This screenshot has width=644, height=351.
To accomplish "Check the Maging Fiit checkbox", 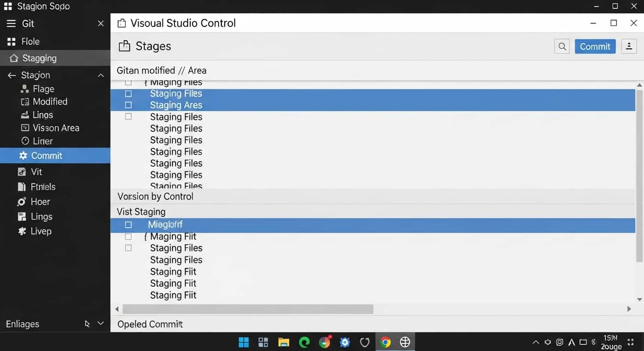I will [128, 236].
